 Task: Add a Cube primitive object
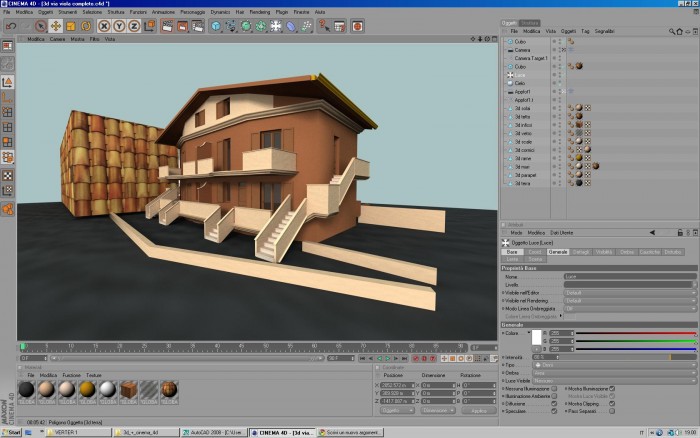[x=216, y=26]
